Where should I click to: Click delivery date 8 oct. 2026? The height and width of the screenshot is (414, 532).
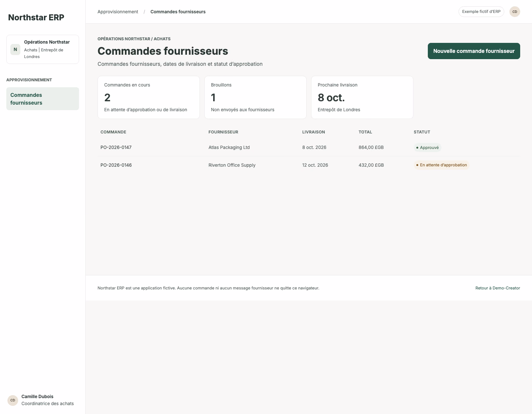314,147
